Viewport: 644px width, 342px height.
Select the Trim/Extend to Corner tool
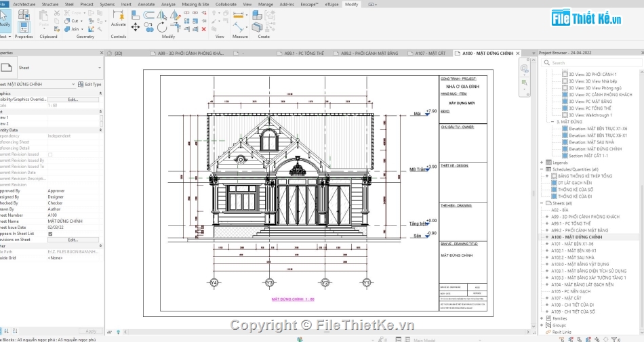(175, 28)
